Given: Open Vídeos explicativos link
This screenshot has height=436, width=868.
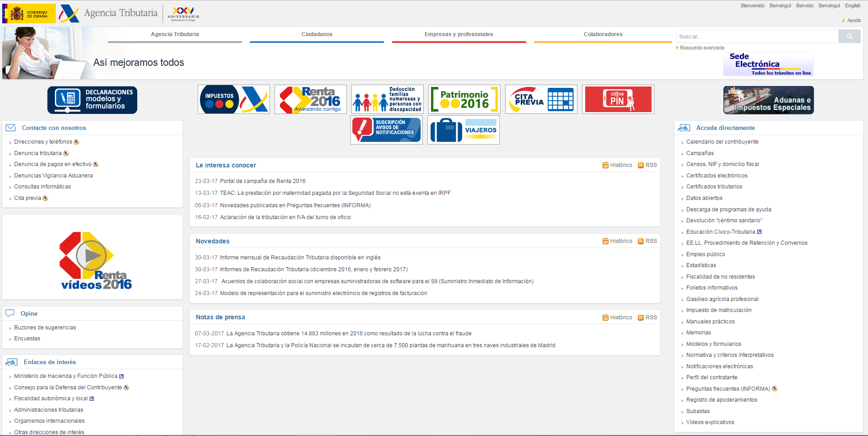Looking at the screenshot, I should 710,422.
